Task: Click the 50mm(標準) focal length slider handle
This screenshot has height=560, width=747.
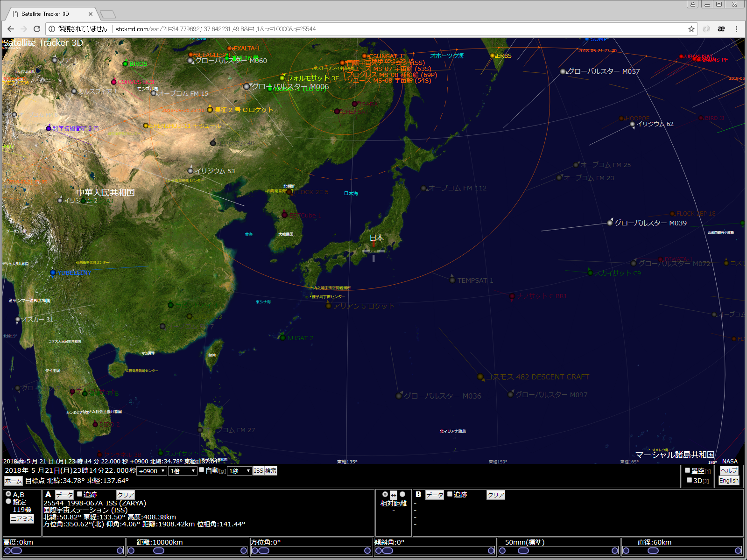Action: pos(523,551)
